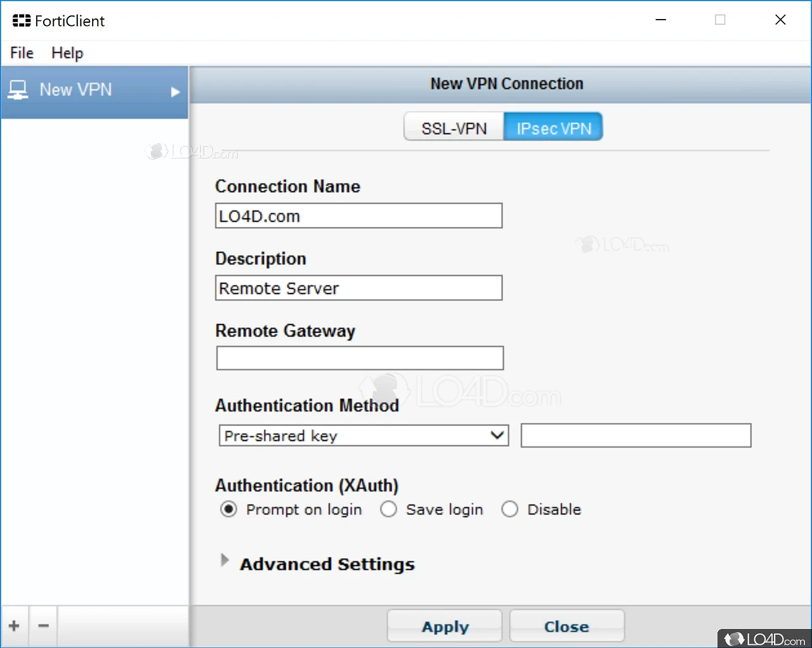Select the Disable XAuth radio button
Screen dimensions: 812x648
[509, 509]
